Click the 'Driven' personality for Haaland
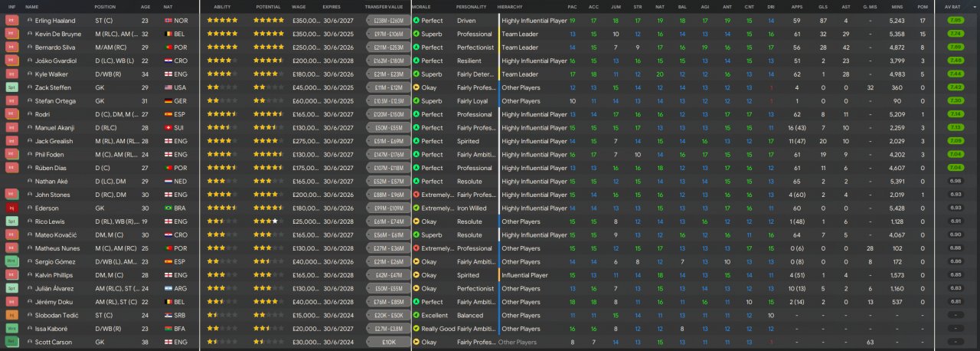This screenshot has height=351, width=980. point(466,21)
